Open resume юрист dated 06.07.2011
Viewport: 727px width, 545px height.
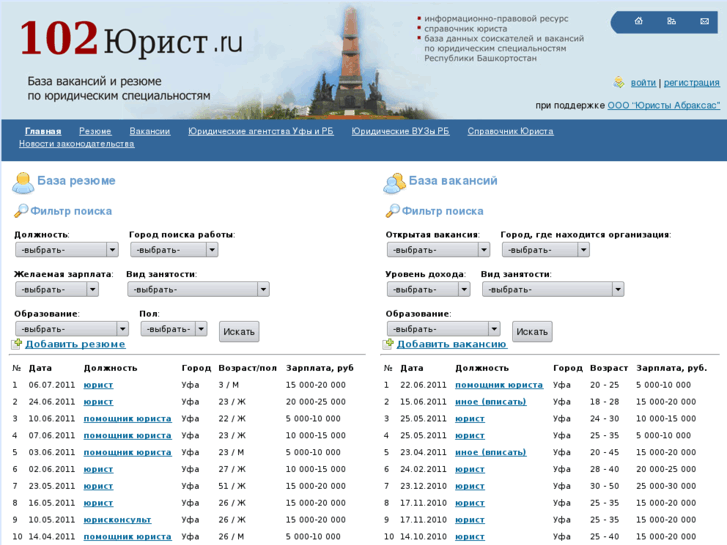(x=98, y=385)
